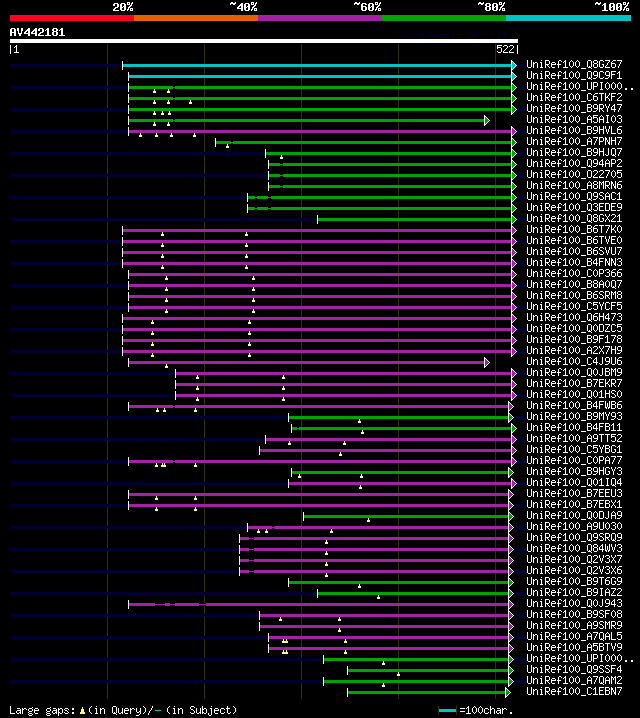Select the UniRef100_A9U030 label
Image resolution: width=640 pixels, height=718 pixels.
coord(574,526)
